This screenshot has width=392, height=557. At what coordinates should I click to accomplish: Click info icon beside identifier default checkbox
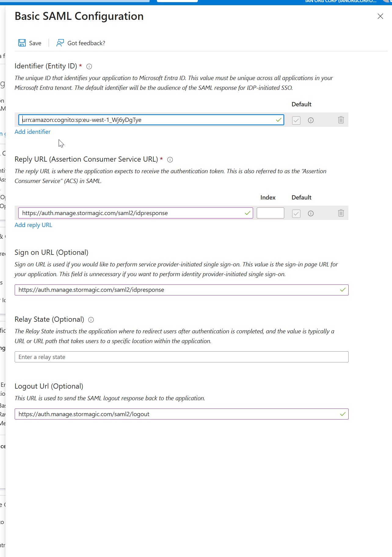(x=311, y=120)
